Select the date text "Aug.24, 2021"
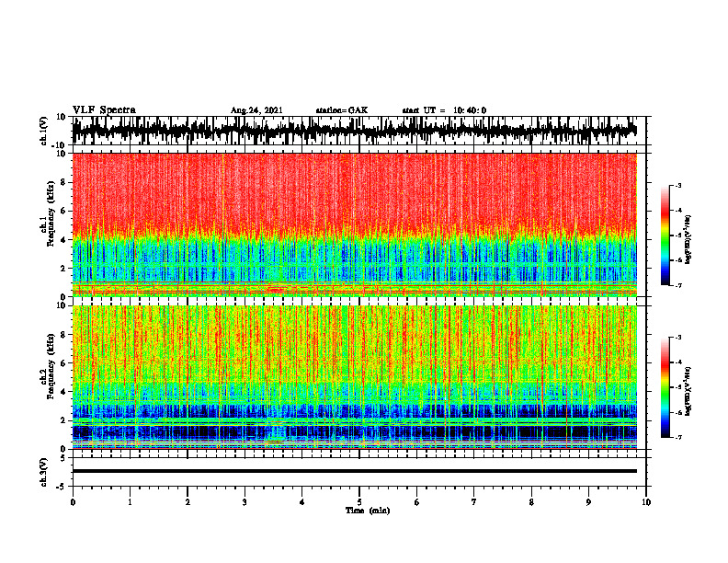The image size is (728, 563). coord(256,110)
